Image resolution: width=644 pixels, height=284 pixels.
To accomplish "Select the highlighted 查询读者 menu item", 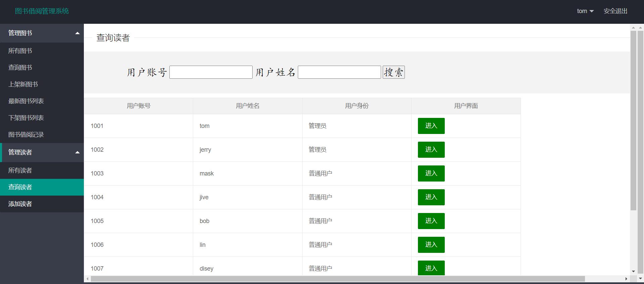I will (42, 187).
